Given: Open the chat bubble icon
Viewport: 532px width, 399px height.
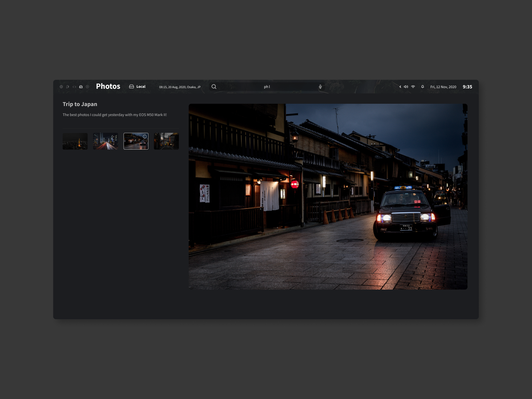Looking at the screenshot, I should click(67, 86).
